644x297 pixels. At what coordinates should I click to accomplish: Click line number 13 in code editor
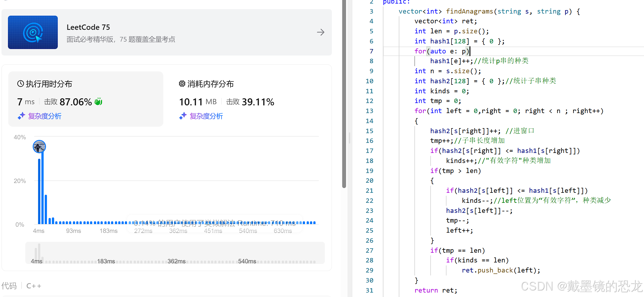coord(369,111)
